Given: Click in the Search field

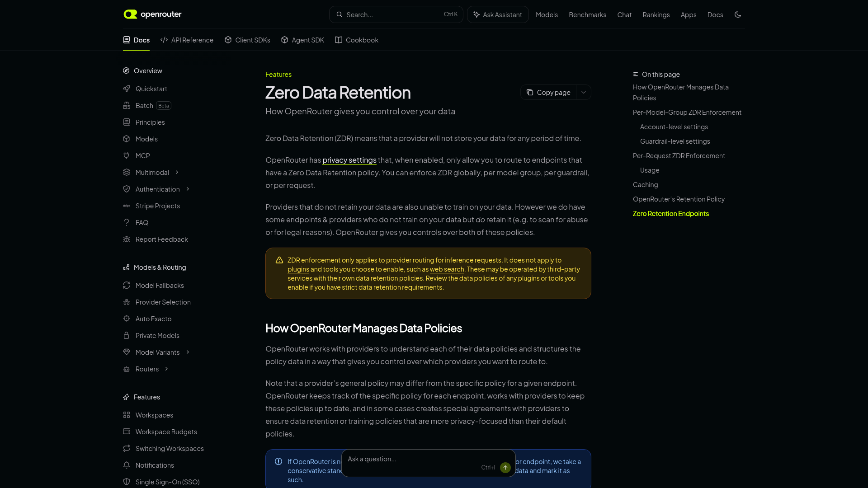Looking at the screenshot, I should tap(396, 14).
